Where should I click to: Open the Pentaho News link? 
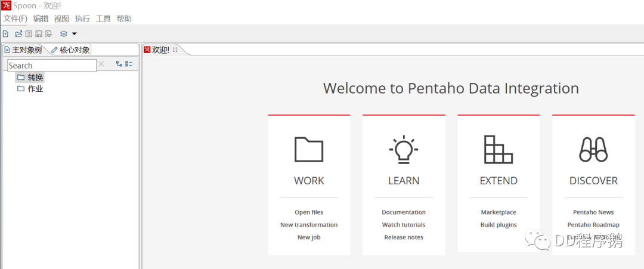coord(593,212)
